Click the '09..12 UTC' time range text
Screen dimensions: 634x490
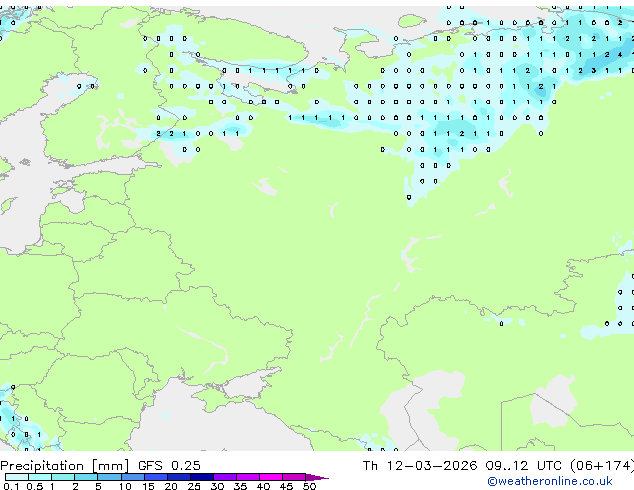tap(524, 466)
